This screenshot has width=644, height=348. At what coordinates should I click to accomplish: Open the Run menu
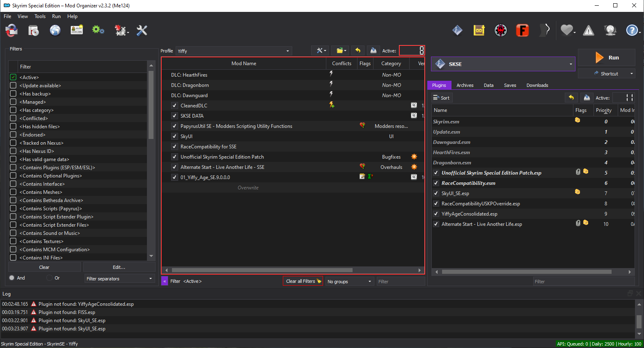tap(56, 16)
